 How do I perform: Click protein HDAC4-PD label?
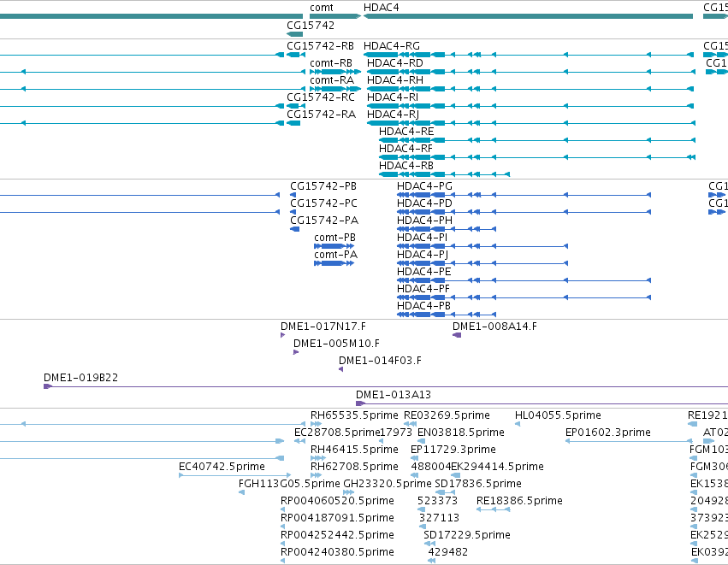click(424, 203)
